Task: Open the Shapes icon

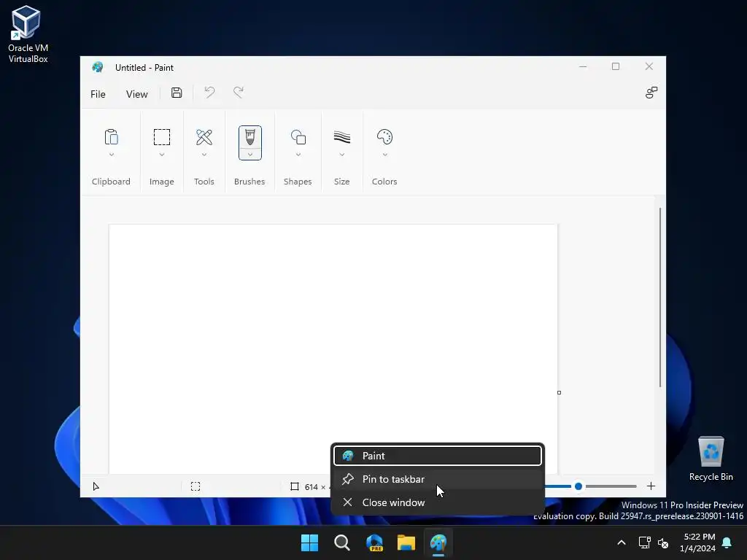Action: click(x=298, y=137)
